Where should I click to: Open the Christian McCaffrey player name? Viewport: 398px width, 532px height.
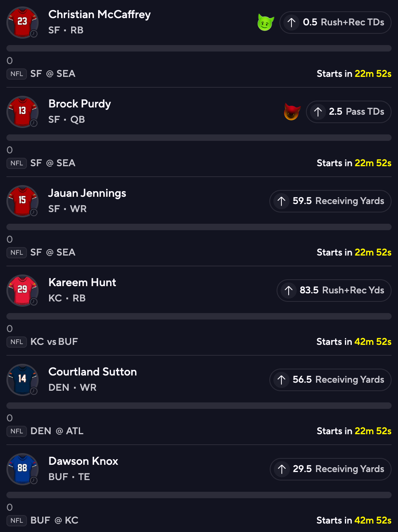pyautogui.click(x=99, y=14)
